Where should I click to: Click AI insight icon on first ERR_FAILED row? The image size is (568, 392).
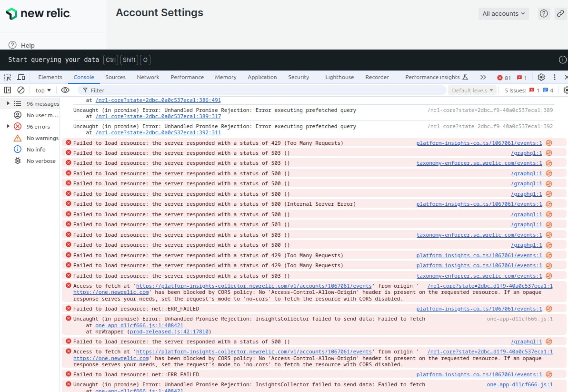tap(549, 309)
